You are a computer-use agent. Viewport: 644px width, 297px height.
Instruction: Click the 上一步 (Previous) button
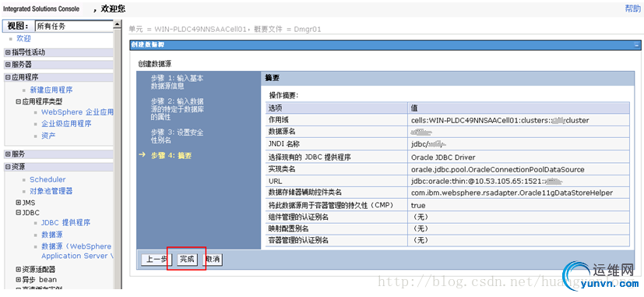coord(157,259)
